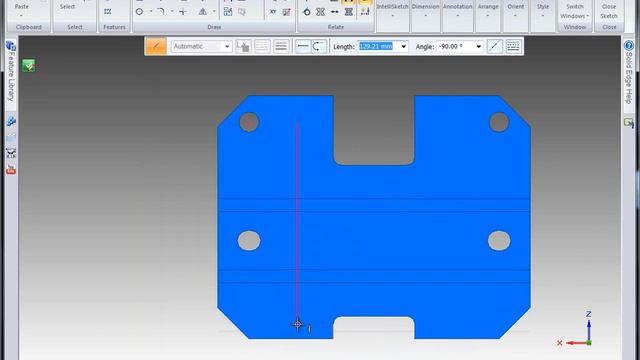Open the Switch Windows dropdown
The image size is (640, 360).
click(574, 11)
